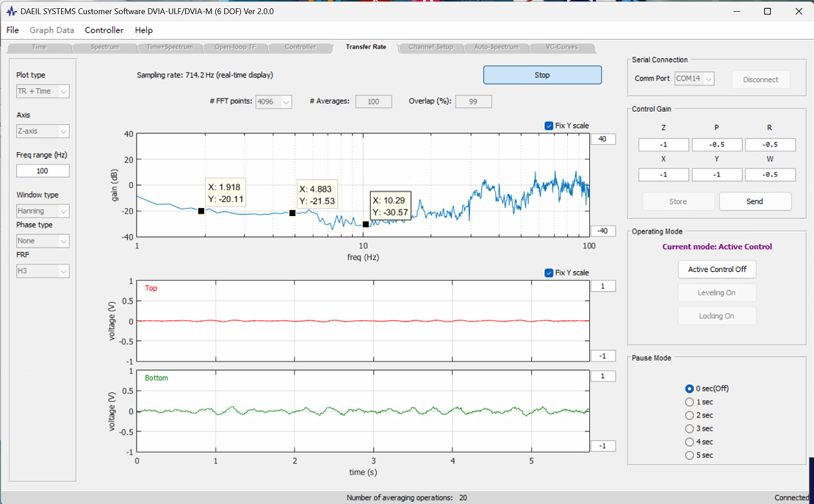Click the Send button
This screenshot has width=814, height=504.
(755, 201)
